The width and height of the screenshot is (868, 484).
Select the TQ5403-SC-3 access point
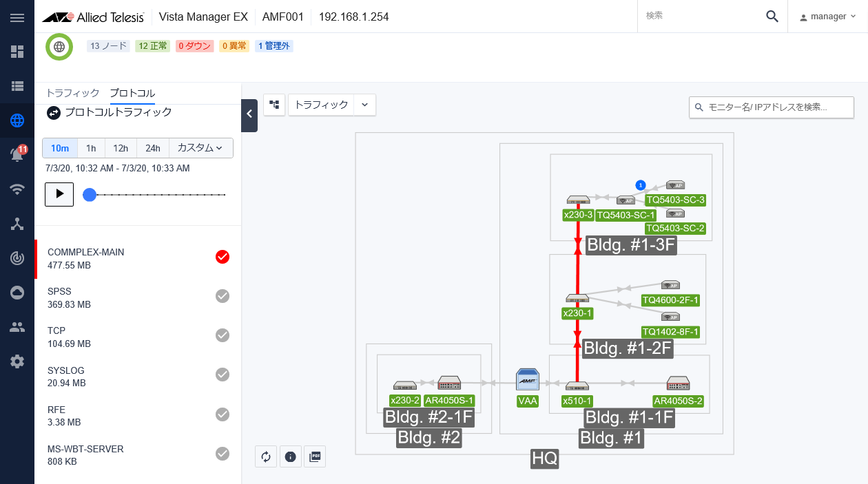pyautogui.click(x=675, y=185)
